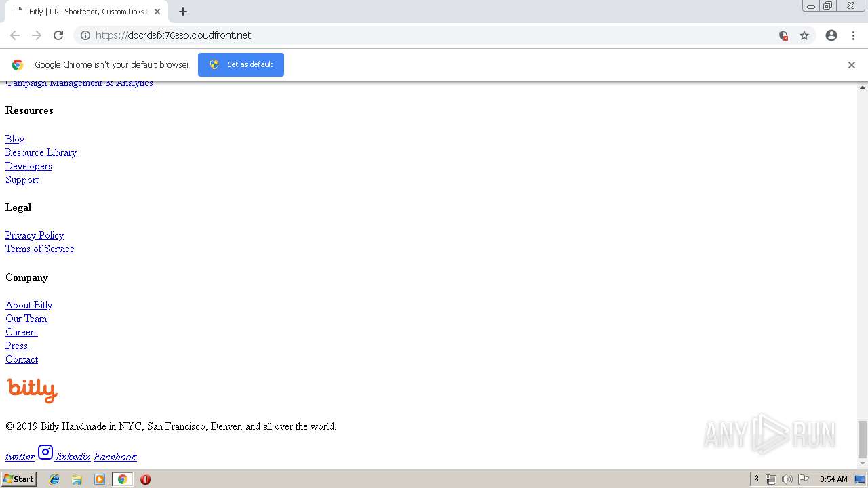The height and width of the screenshot is (488, 868).
Task: Click the Resources heading text
Action: click(x=29, y=110)
